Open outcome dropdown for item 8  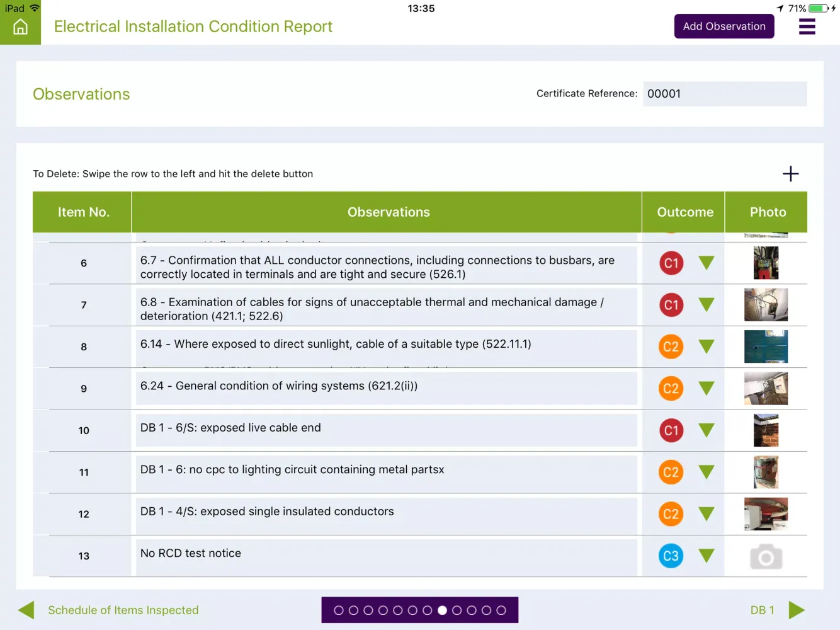click(707, 346)
